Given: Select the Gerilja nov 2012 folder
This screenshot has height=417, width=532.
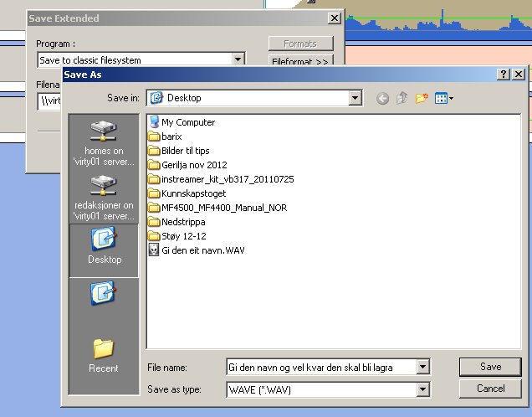Looking at the screenshot, I should click(187, 165).
